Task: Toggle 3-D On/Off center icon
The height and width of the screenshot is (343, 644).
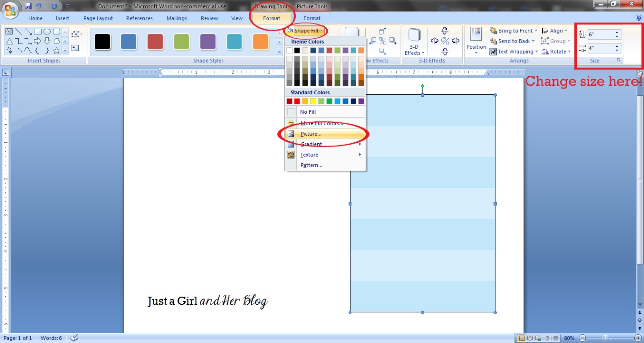Action: pyautogui.click(x=445, y=41)
